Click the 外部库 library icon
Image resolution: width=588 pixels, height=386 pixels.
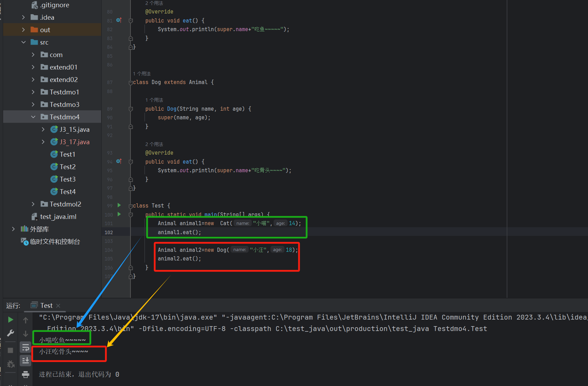click(x=24, y=229)
